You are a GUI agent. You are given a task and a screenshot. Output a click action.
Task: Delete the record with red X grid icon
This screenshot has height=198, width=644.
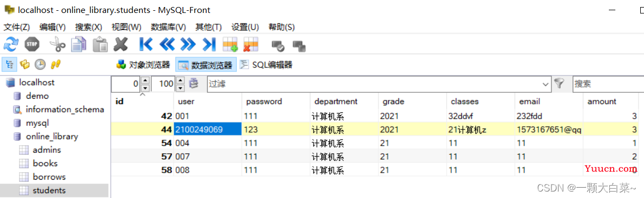tap(251, 44)
